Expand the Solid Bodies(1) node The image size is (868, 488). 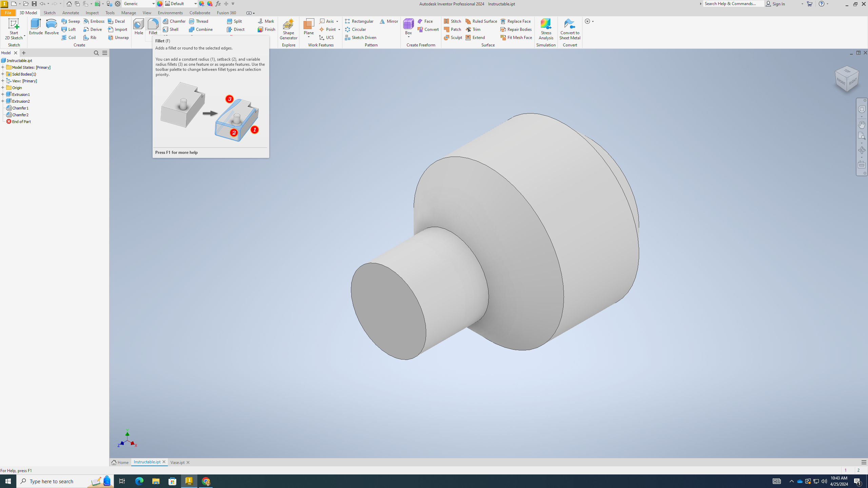pyautogui.click(x=3, y=74)
